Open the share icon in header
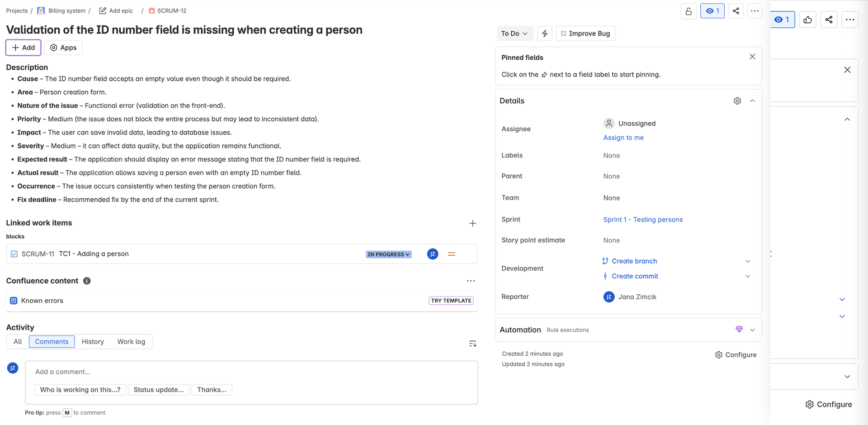868x425 pixels. pos(736,11)
